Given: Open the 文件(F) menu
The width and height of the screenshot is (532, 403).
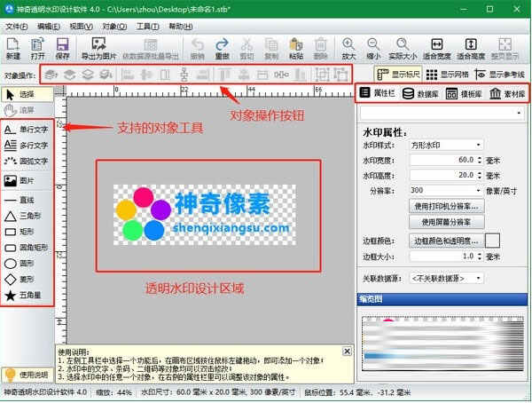Looking at the screenshot, I should coord(16,27).
